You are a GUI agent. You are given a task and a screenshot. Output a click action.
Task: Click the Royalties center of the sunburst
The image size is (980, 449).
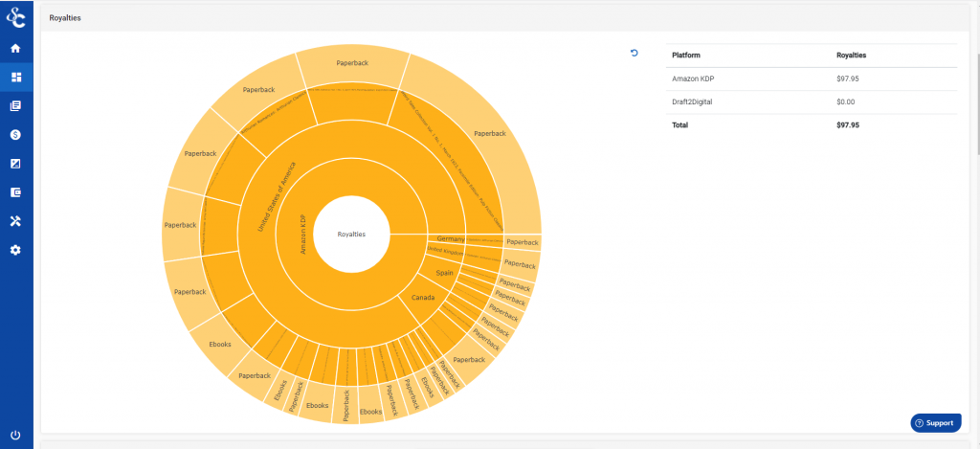(x=351, y=234)
